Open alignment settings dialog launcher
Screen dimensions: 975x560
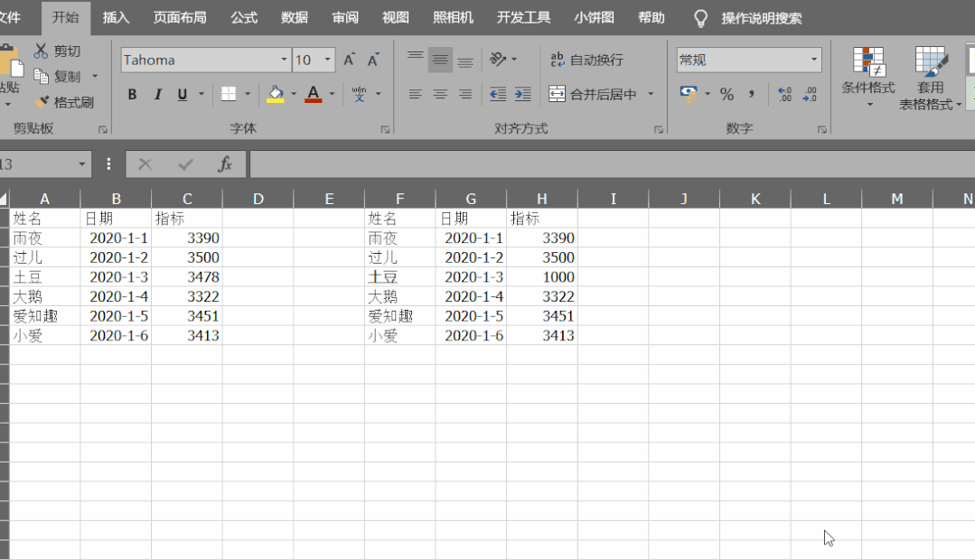[658, 129]
